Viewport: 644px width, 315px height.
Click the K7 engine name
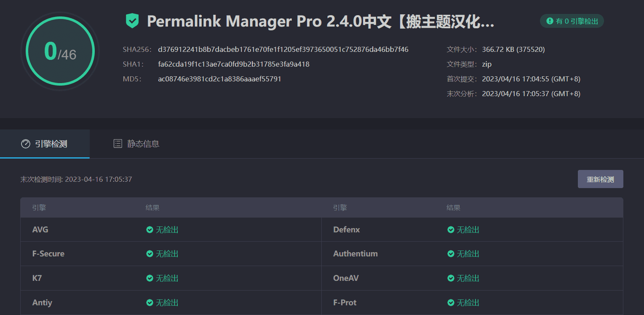[x=37, y=278]
